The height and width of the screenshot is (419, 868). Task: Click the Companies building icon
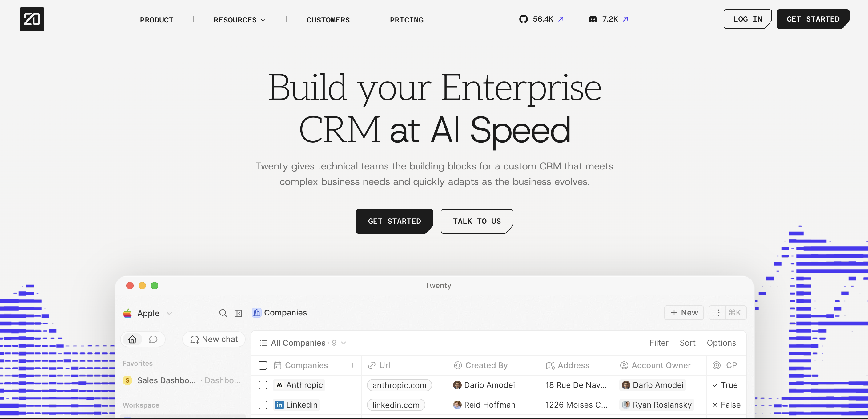click(x=256, y=313)
